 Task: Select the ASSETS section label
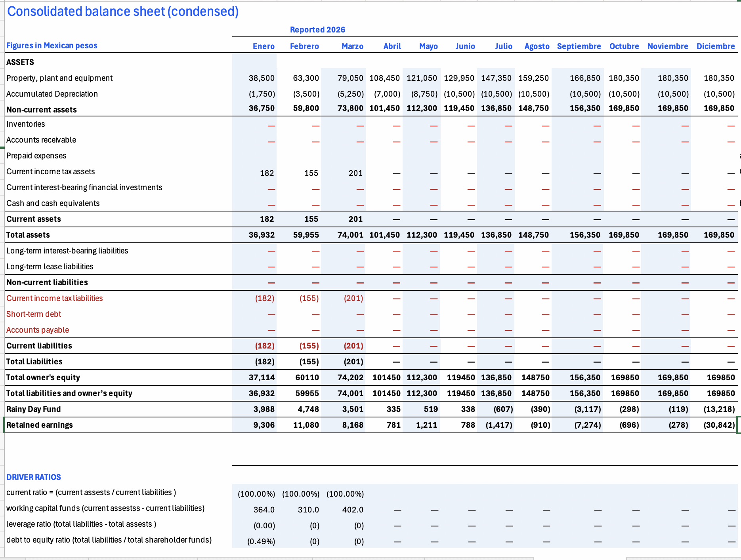(x=20, y=62)
